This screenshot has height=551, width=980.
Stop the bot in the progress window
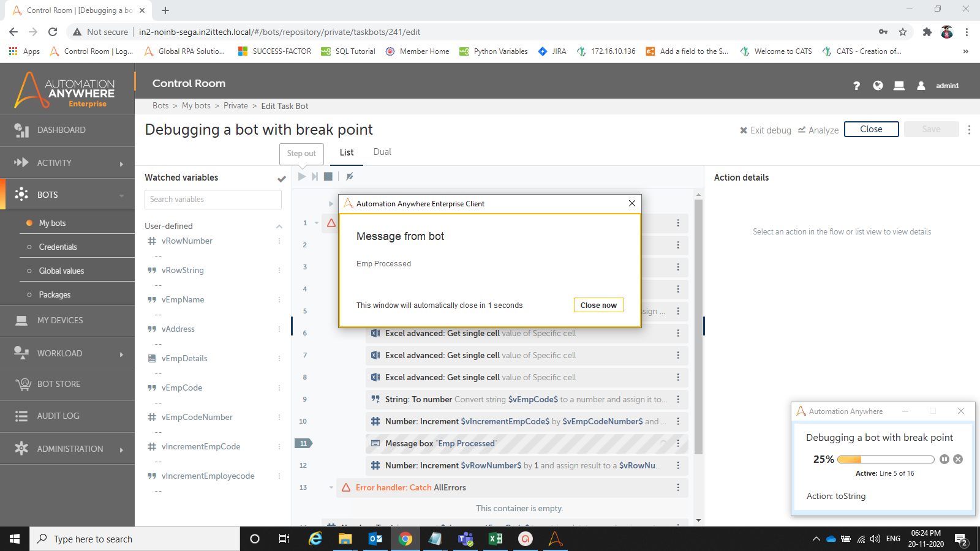tap(958, 459)
